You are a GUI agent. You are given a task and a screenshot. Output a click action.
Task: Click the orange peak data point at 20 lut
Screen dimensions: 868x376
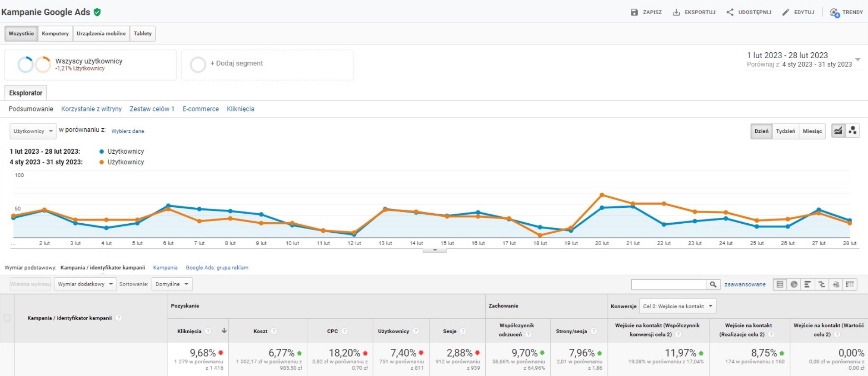602,195
